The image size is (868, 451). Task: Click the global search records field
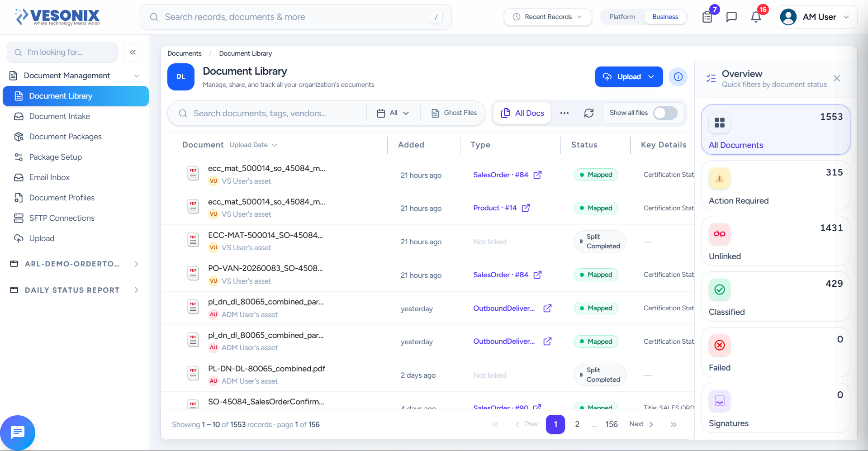[x=296, y=17]
